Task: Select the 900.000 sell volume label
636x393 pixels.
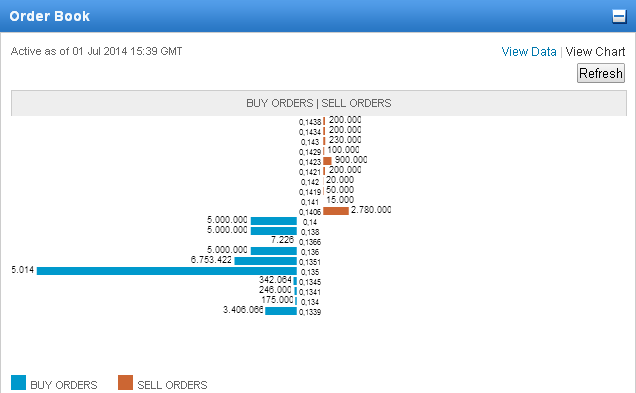Action: click(x=351, y=160)
